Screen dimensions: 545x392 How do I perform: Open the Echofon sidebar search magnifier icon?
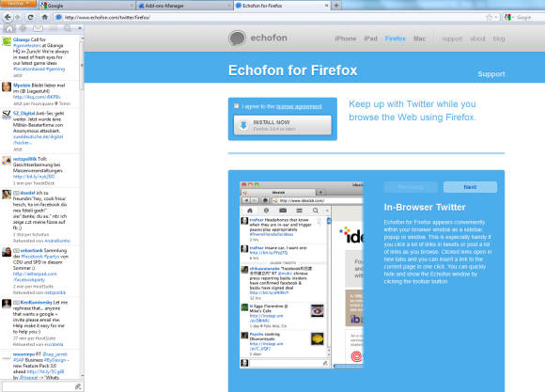68,28
